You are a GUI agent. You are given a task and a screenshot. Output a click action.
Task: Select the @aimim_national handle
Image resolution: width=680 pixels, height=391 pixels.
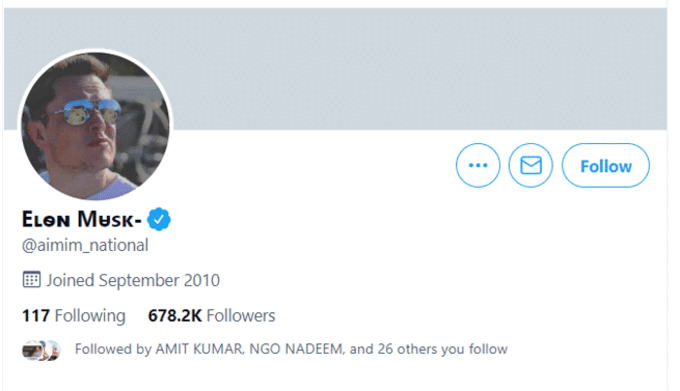click(85, 245)
